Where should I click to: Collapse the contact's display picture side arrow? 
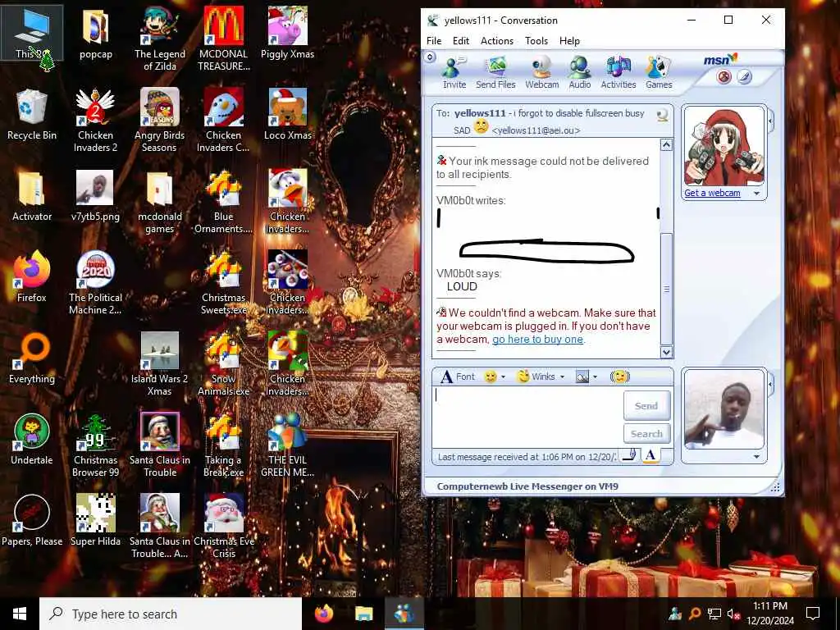[771, 121]
